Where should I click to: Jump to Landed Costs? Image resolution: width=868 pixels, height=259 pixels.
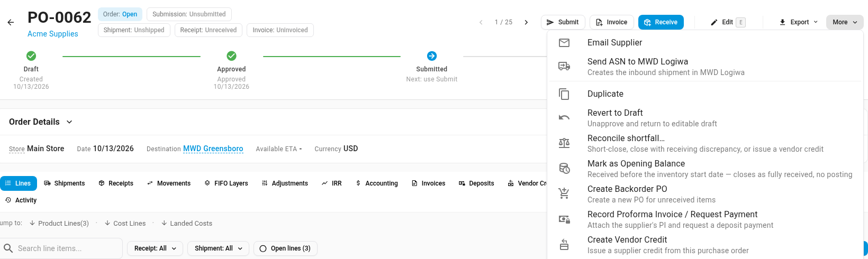point(187,224)
